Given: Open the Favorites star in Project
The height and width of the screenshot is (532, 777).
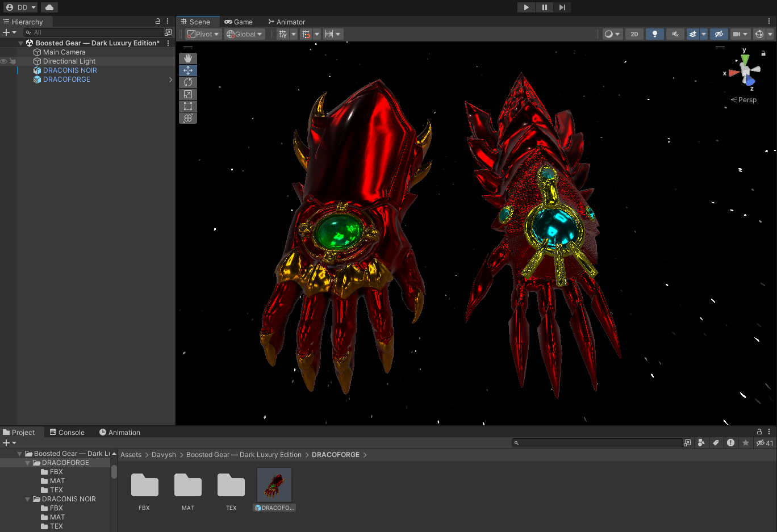Looking at the screenshot, I should (x=746, y=443).
